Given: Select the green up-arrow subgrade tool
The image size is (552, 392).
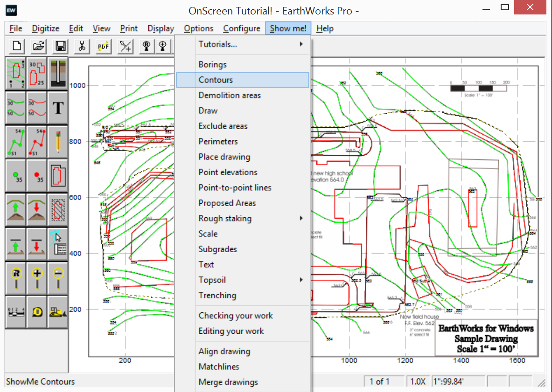Looking at the screenshot, I should point(16,244).
